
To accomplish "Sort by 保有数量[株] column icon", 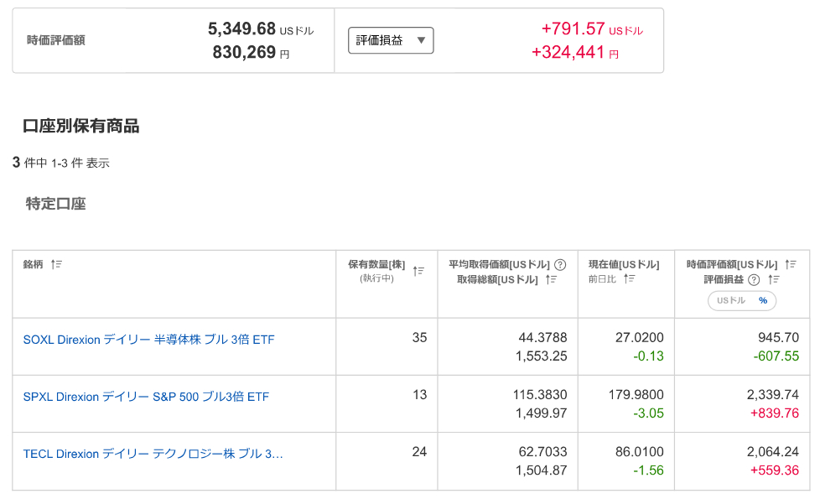I will (x=418, y=271).
